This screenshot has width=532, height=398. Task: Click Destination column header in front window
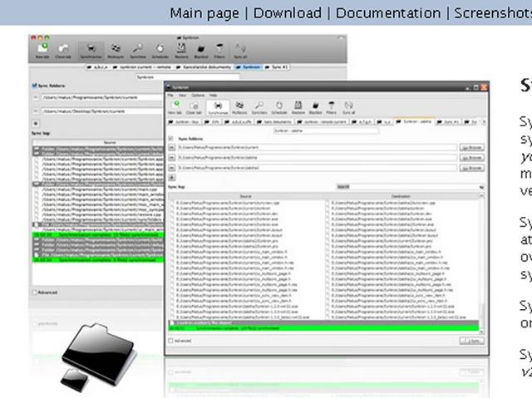tap(401, 196)
